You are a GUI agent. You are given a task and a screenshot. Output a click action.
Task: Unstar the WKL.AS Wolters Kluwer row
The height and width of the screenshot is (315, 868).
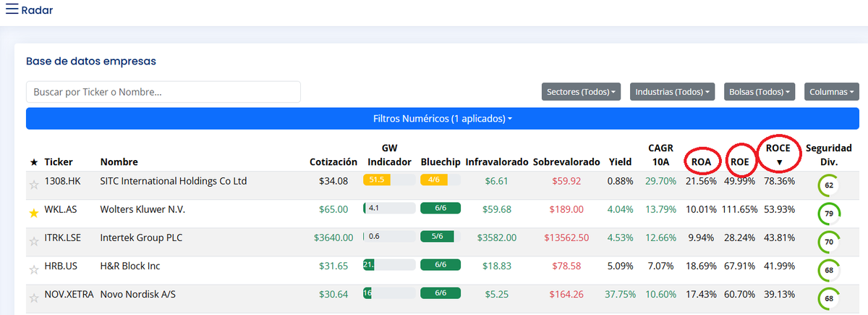(x=33, y=213)
